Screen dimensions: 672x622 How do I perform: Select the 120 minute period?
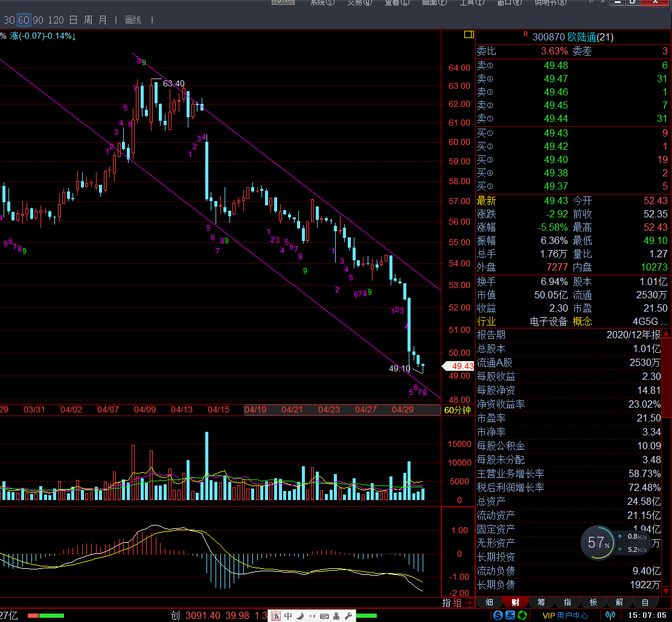(x=56, y=20)
